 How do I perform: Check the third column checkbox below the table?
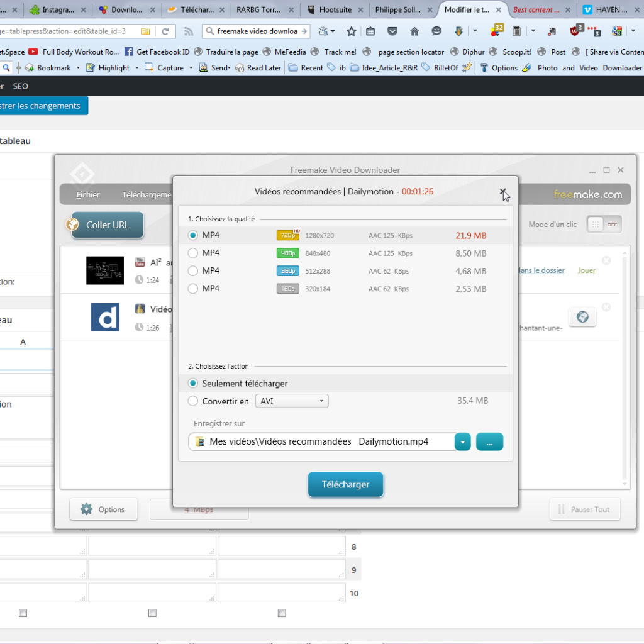pos(282,613)
